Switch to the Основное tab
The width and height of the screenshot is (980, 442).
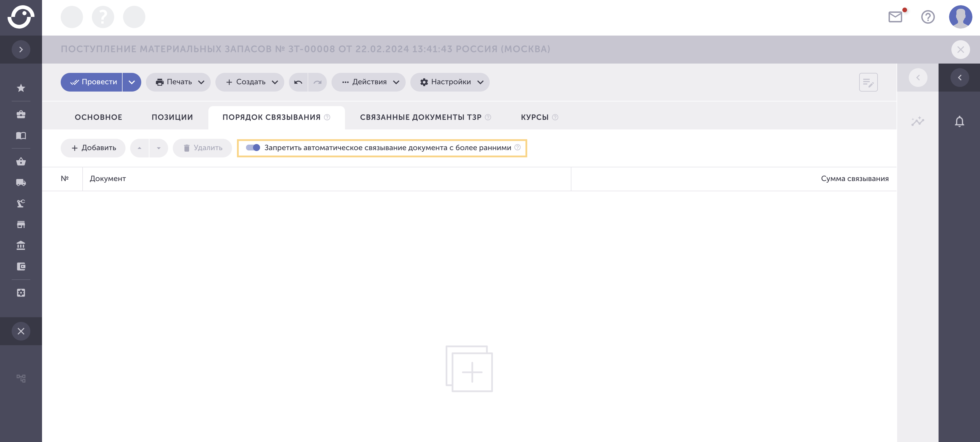click(99, 117)
